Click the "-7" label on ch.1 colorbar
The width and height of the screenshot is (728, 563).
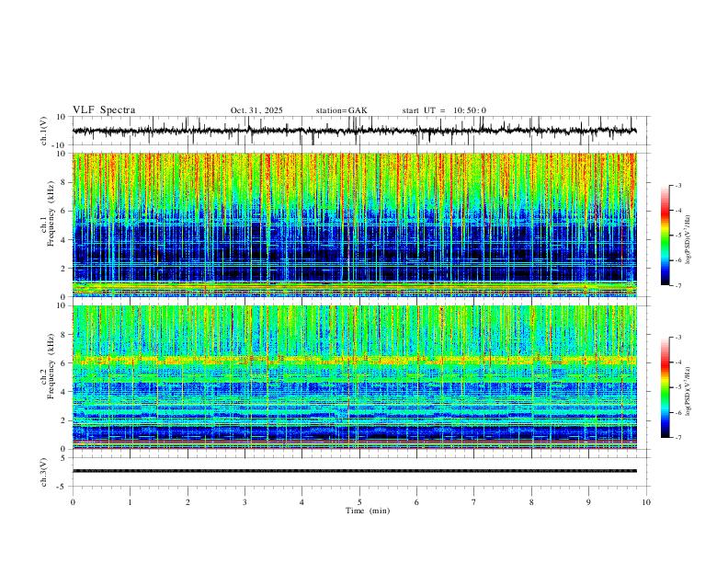(678, 285)
